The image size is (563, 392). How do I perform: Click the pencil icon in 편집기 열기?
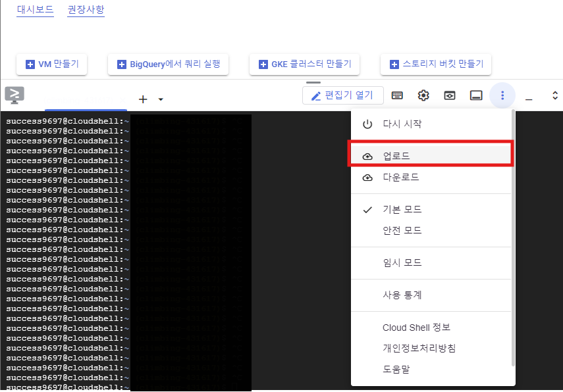pos(316,96)
